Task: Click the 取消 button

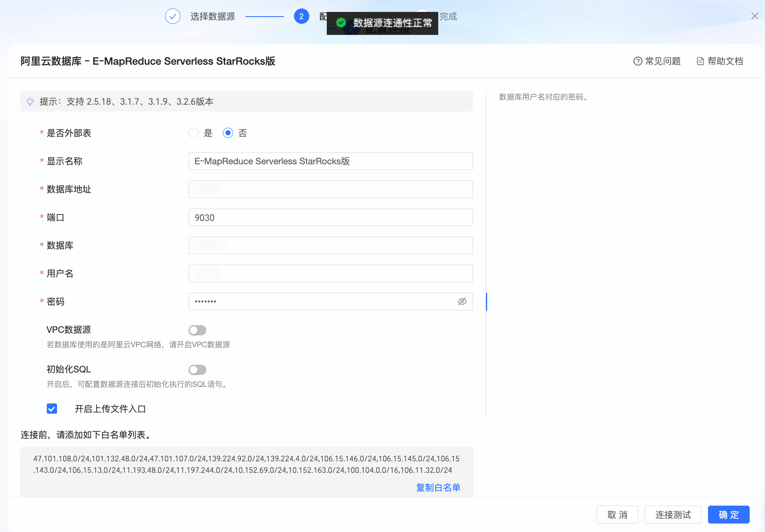Action: tap(617, 515)
